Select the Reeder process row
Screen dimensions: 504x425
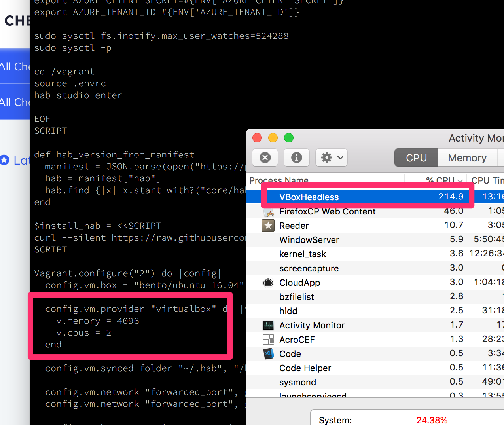(375, 225)
